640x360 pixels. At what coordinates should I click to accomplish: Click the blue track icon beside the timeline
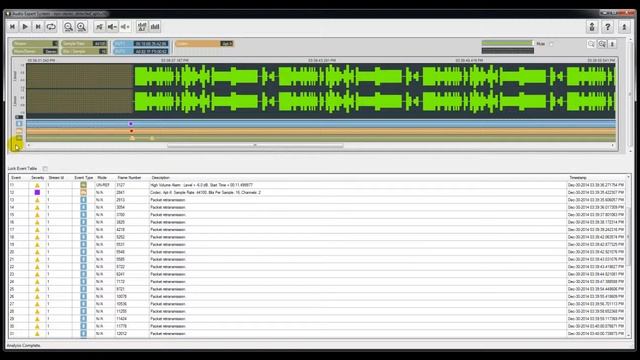[x=19, y=124]
